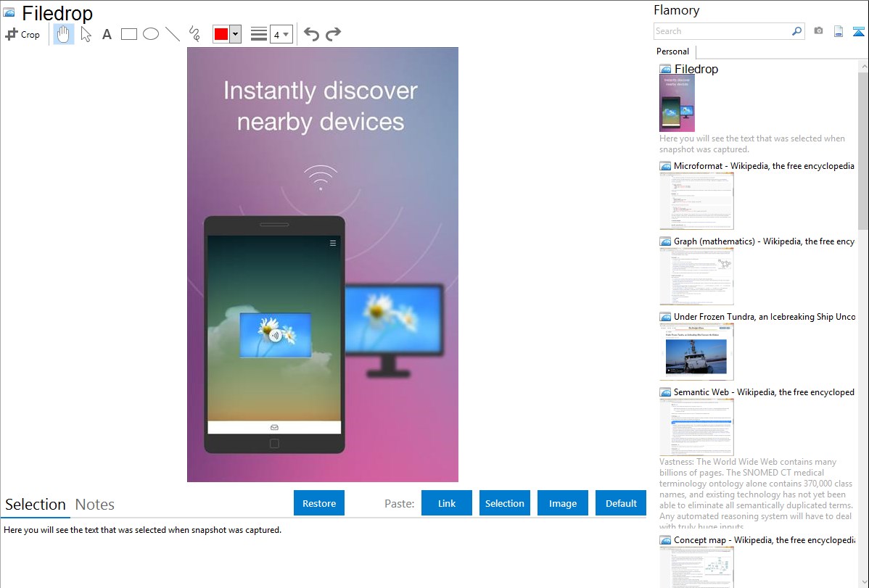The image size is (869, 588).
Task: Open the Graph (mathematics) snapshot thumbnail
Action: click(x=696, y=276)
